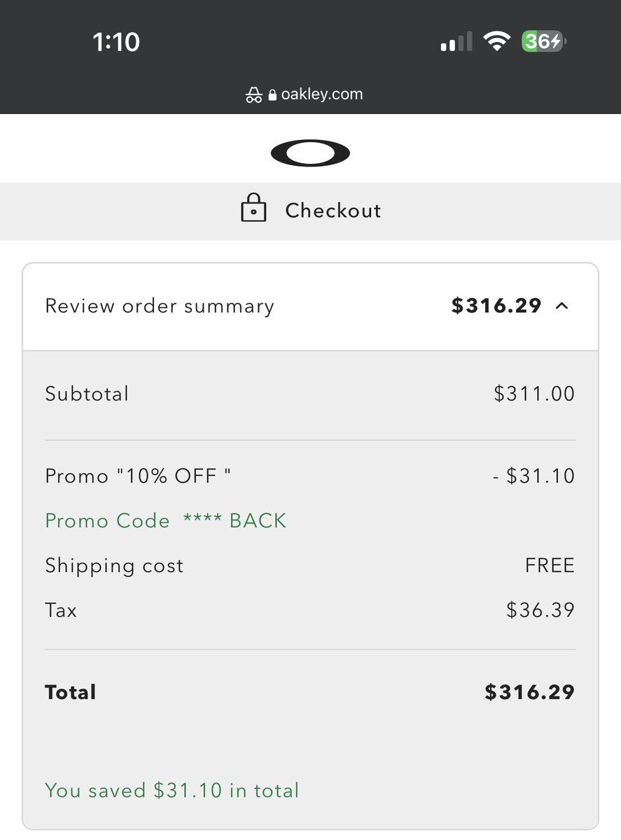Tap the bold Total label

tap(71, 692)
